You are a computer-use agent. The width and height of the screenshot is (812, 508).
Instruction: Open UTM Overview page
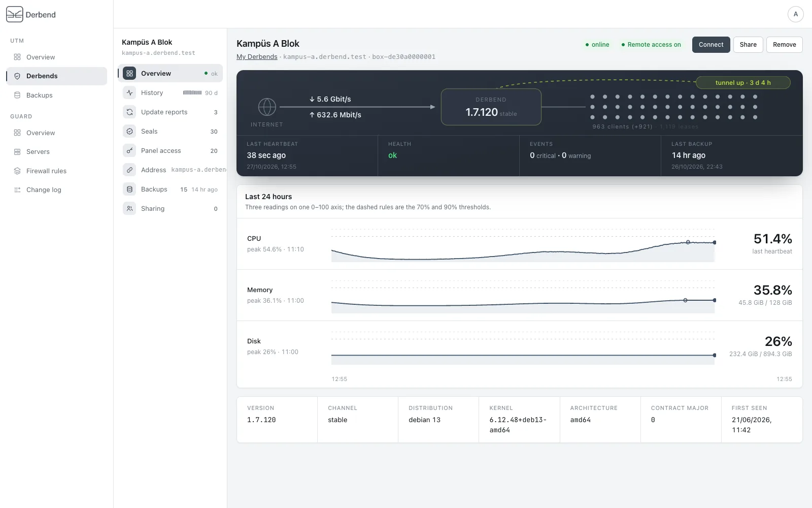(57, 57)
